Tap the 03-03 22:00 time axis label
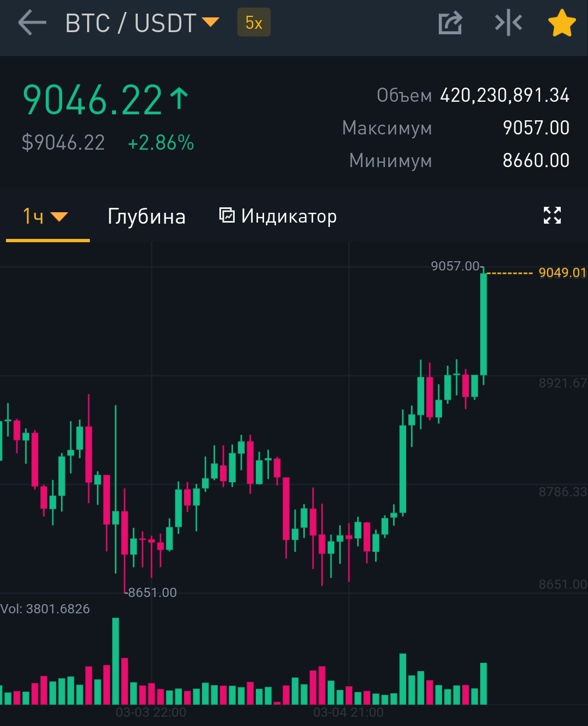 151,712
